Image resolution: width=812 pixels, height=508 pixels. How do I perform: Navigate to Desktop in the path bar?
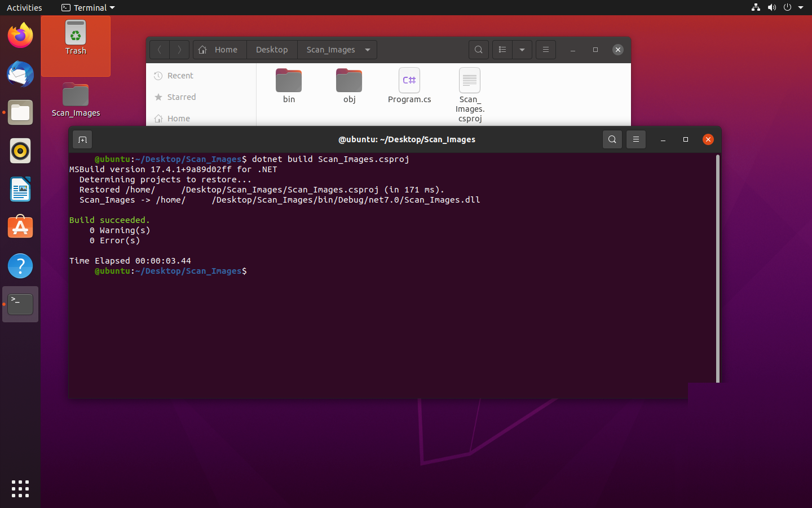click(x=272, y=50)
